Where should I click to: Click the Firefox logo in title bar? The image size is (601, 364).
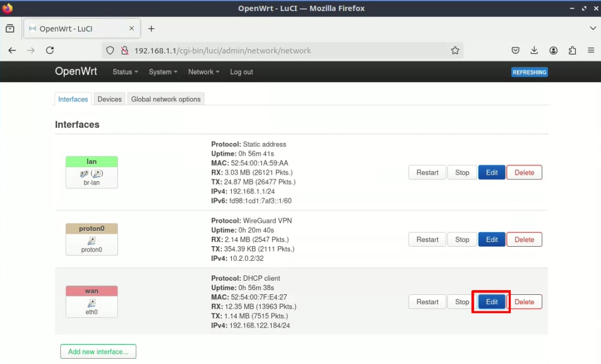(x=7, y=8)
